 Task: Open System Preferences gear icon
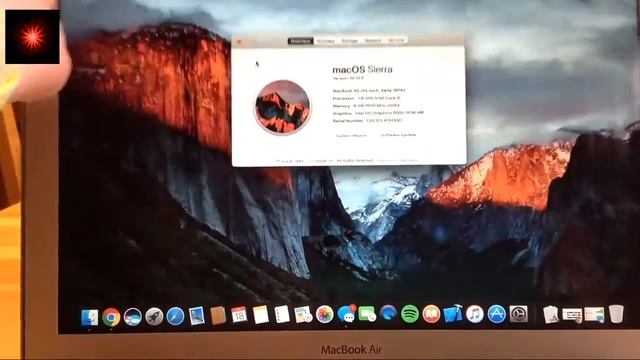pyautogui.click(x=518, y=314)
